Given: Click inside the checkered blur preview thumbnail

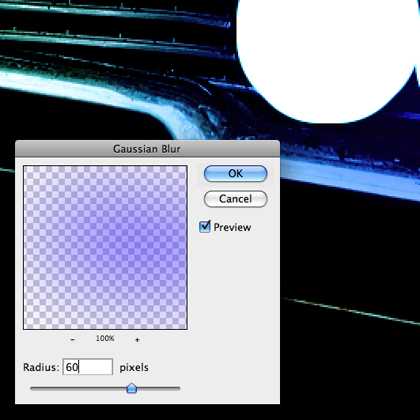Looking at the screenshot, I should [105, 247].
